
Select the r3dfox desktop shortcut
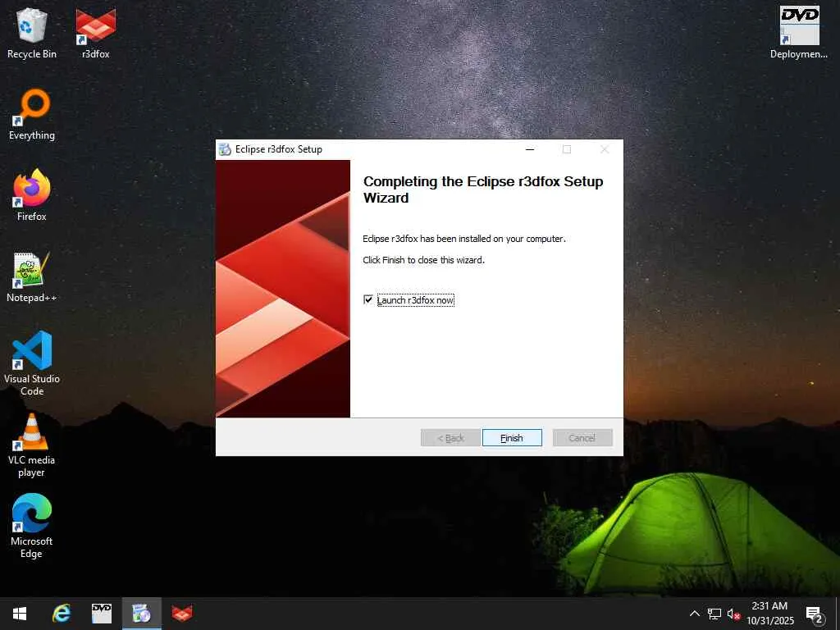tap(96, 33)
